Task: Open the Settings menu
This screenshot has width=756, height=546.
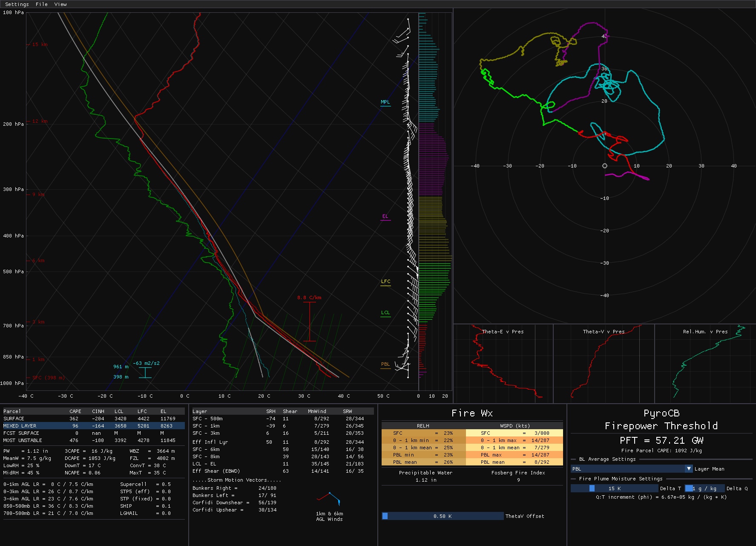Action: pos(17,4)
